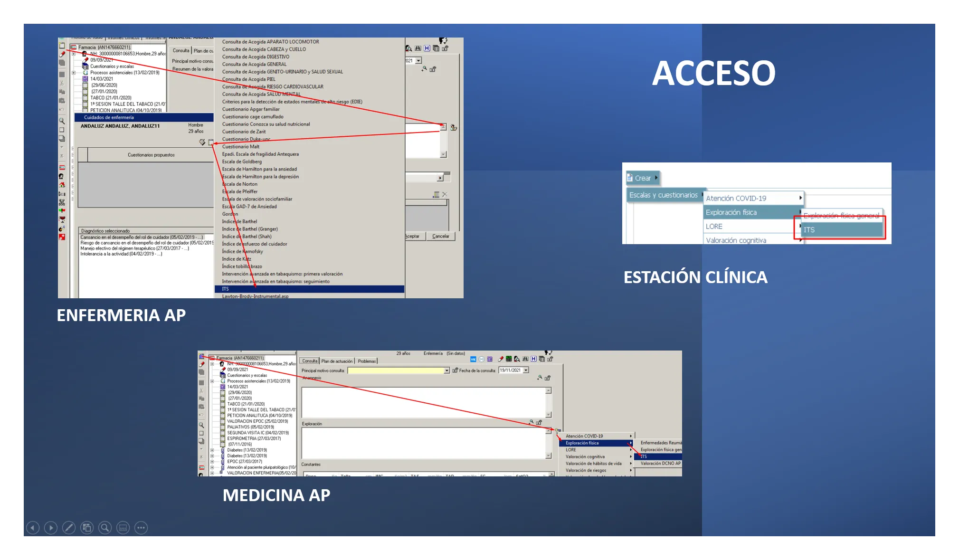
Task: Select Consulta de Acogida GENERAL
Action: tap(254, 64)
